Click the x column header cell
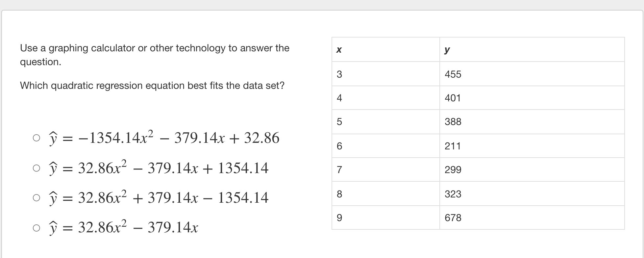Image resolution: width=644 pixels, height=258 pixels. (385, 50)
